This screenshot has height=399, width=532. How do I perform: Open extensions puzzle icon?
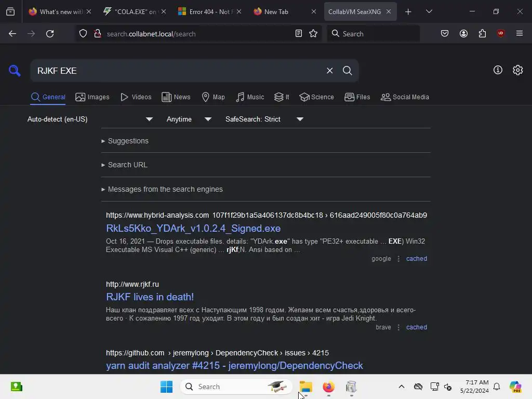click(x=482, y=34)
